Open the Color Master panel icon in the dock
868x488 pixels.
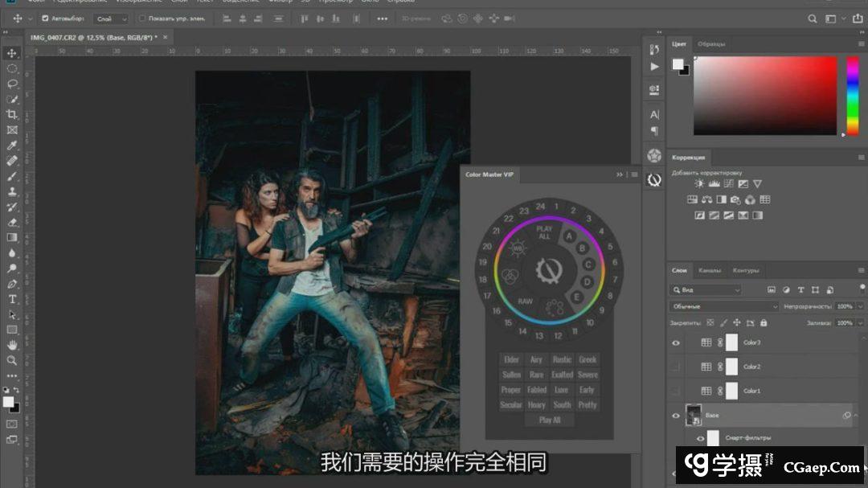click(654, 180)
